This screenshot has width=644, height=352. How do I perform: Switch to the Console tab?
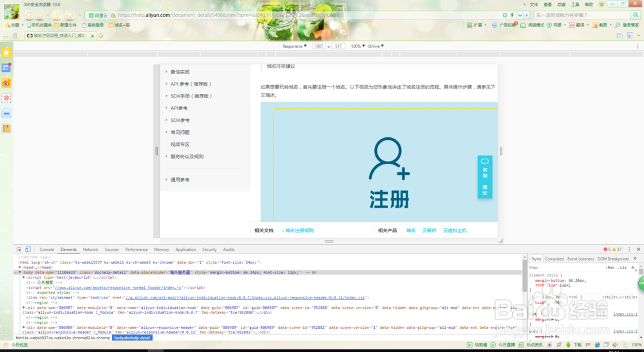(x=47, y=249)
